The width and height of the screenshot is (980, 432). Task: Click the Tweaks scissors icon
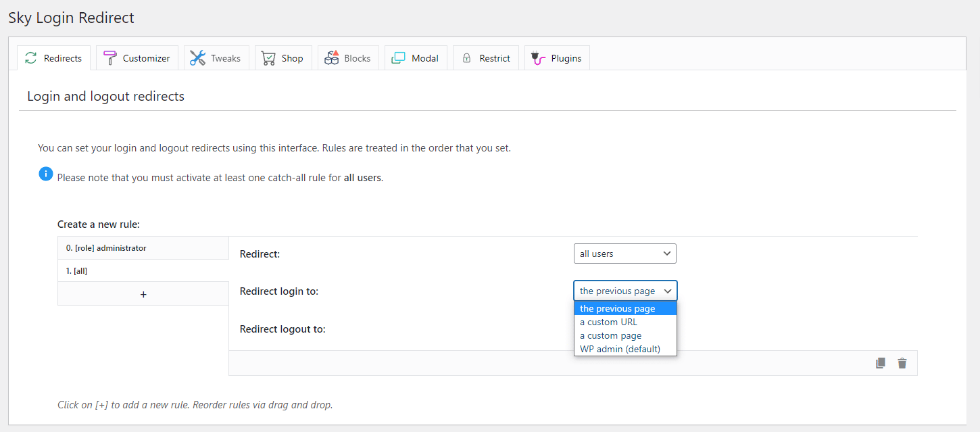coord(197,57)
